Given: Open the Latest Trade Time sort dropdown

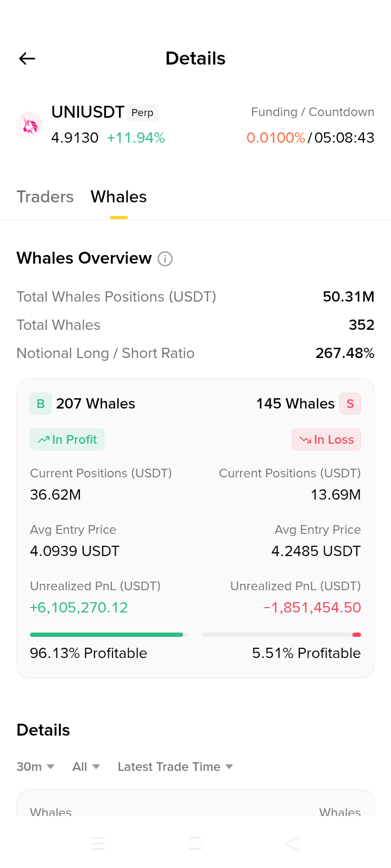Looking at the screenshot, I should click(175, 767).
